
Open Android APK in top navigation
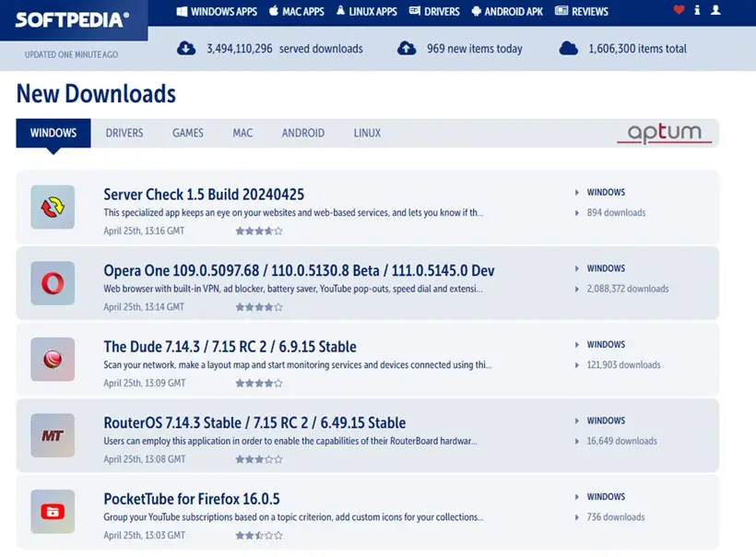pyautogui.click(x=507, y=12)
